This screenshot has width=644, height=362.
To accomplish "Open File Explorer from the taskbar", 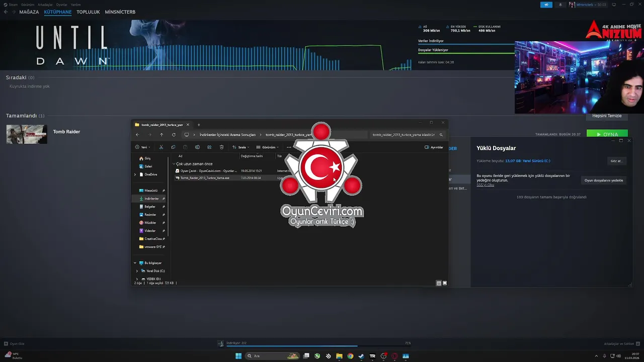I will coord(339,356).
